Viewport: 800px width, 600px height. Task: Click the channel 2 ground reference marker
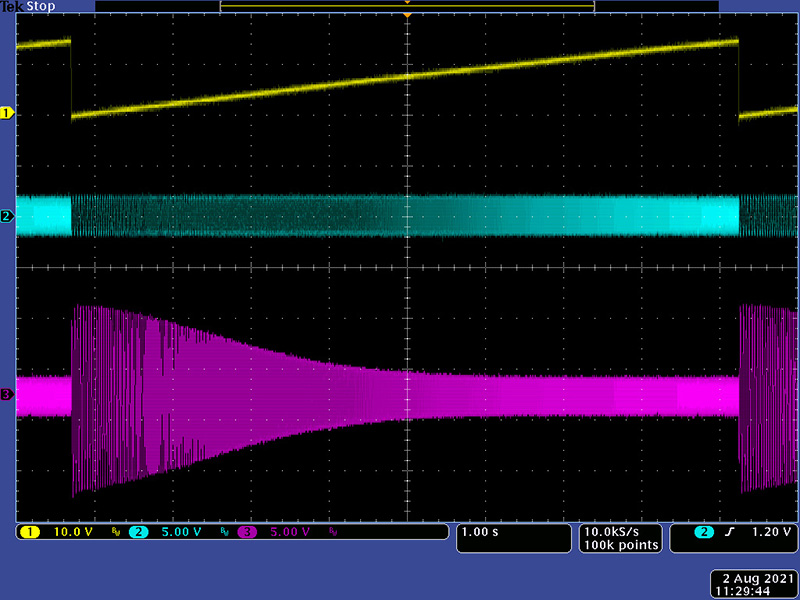pyautogui.click(x=7, y=216)
